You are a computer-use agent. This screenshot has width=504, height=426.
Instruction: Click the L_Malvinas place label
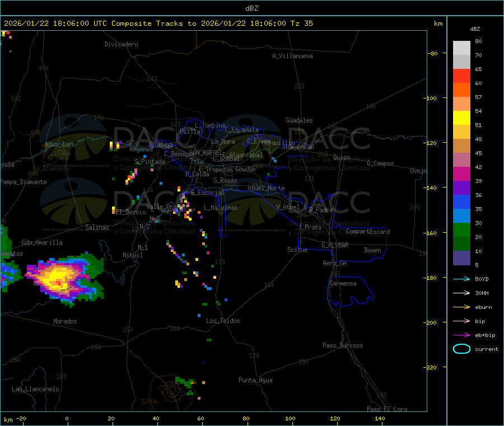click(221, 208)
